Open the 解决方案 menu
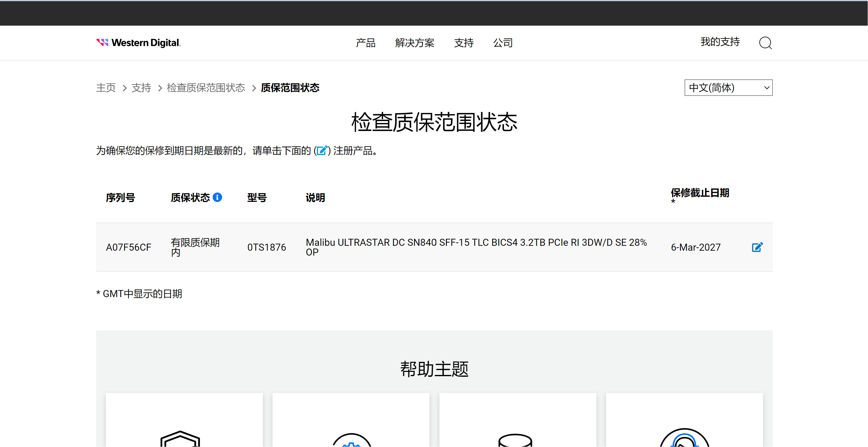Image resolution: width=868 pixels, height=447 pixels. point(414,43)
